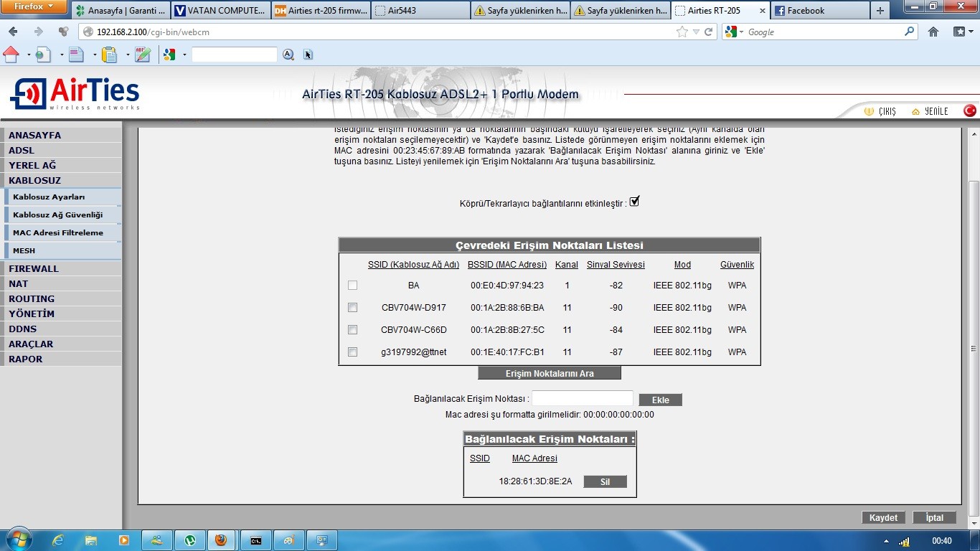Open Windows Start menu

19,540
